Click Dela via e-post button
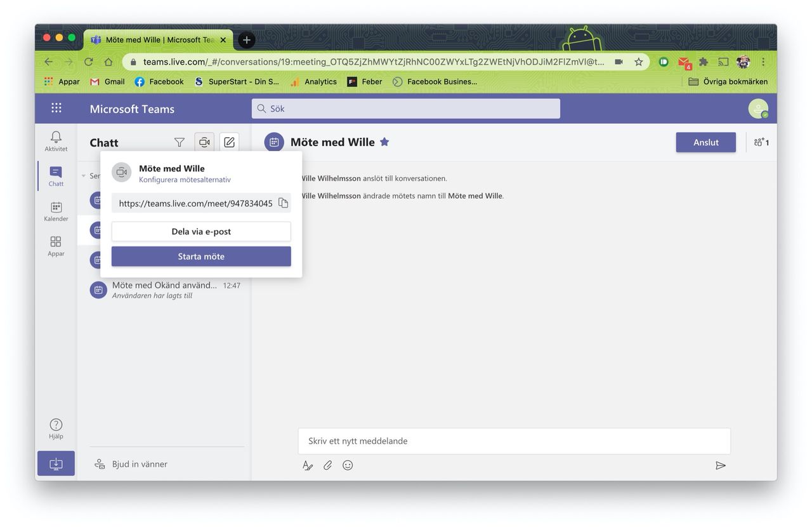 (201, 232)
